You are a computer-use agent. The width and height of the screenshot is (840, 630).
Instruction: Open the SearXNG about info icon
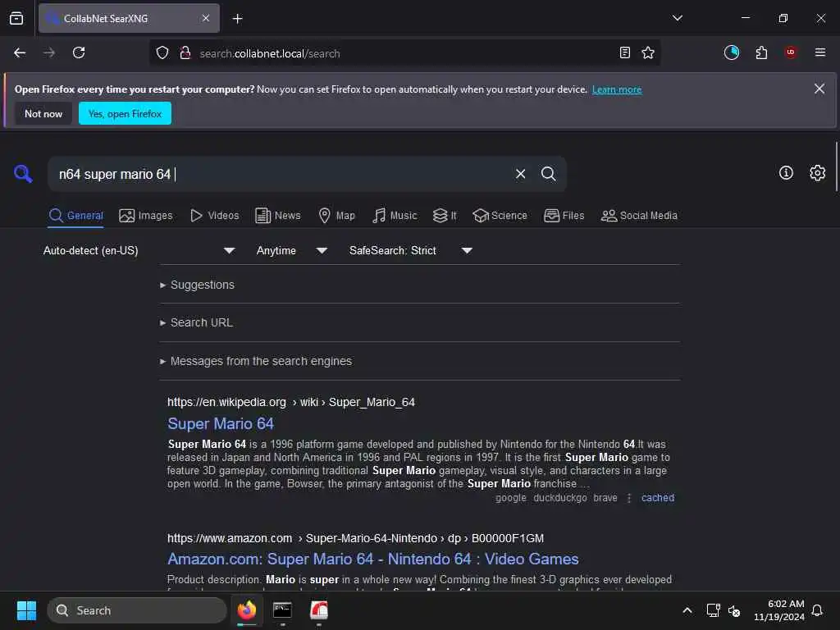click(786, 172)
